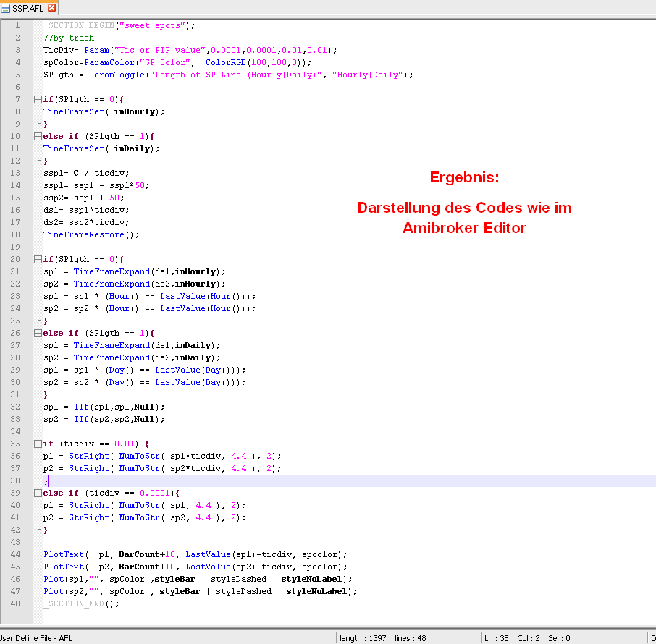Fold the ticdiv == 0.01 block at line 35
Viewport: 656px width, 644px height.
click(x=37, y=444)
